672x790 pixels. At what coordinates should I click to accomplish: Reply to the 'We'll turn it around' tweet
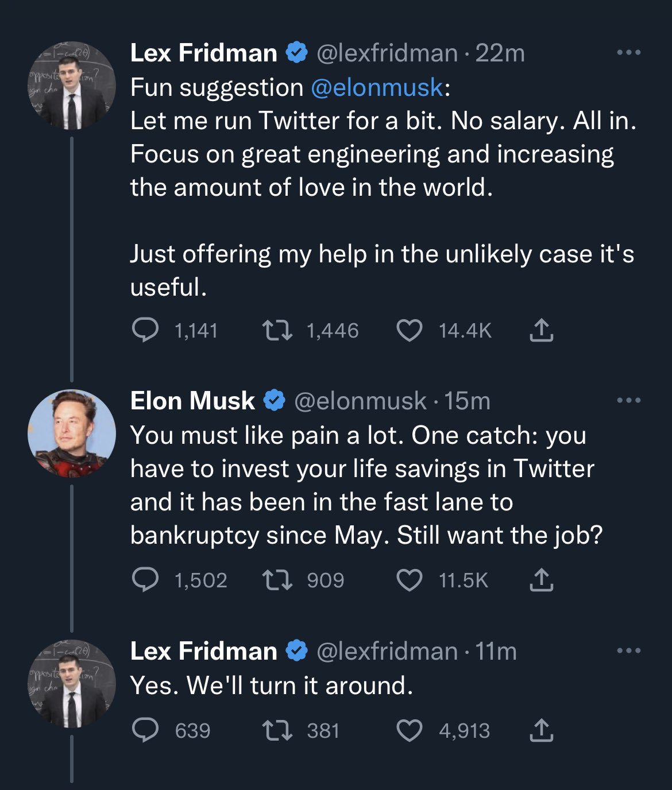pos(145,730)
